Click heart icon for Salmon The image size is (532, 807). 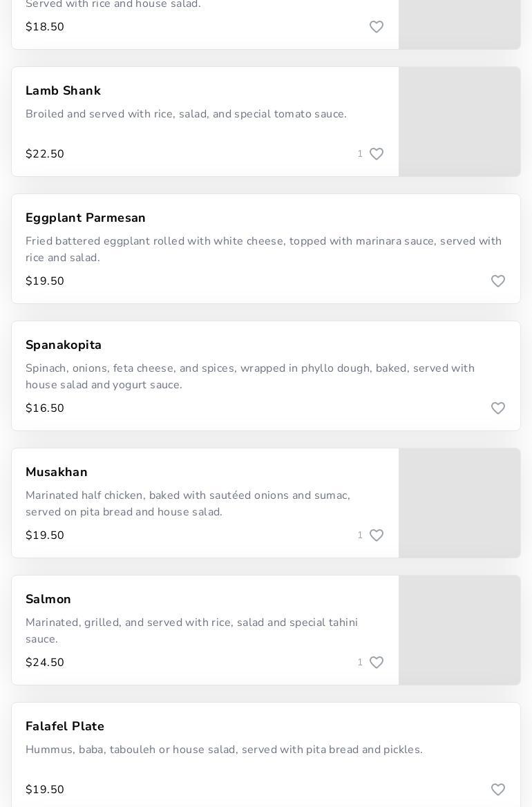[377, 663]
